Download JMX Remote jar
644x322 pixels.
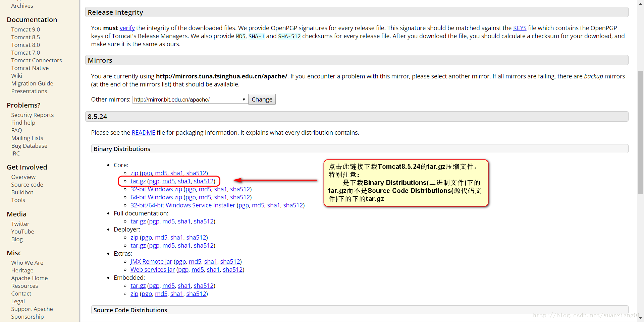tap(151, 262)
